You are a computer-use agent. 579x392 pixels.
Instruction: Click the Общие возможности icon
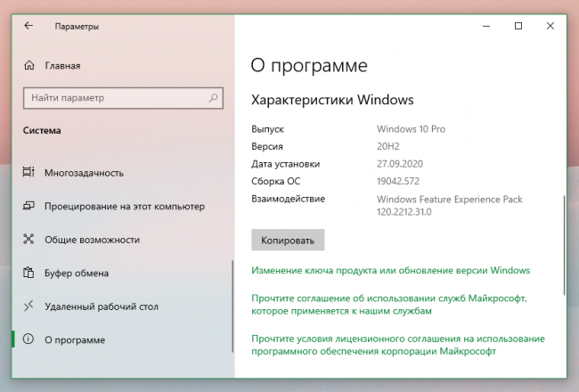pos(29,239)
